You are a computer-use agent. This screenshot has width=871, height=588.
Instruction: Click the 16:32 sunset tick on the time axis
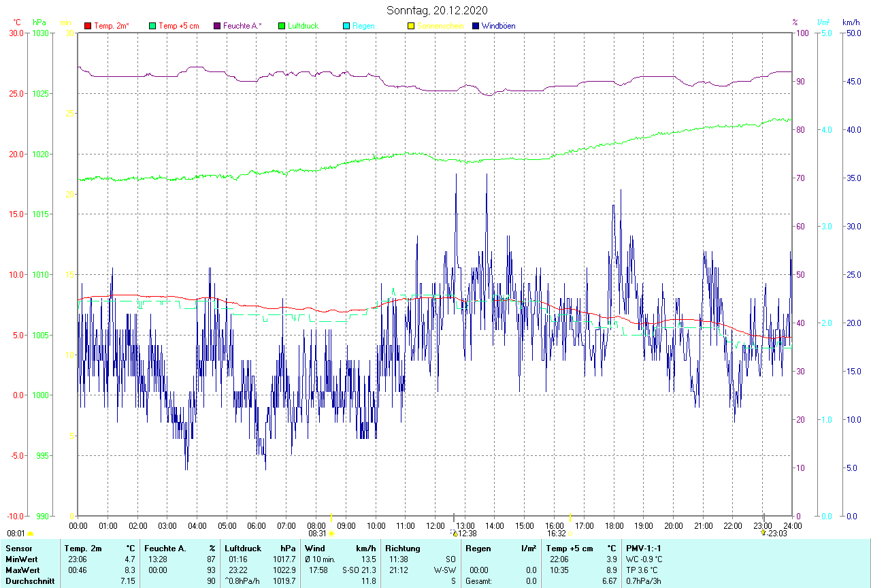pyautogui.click(x=570, y=517)
